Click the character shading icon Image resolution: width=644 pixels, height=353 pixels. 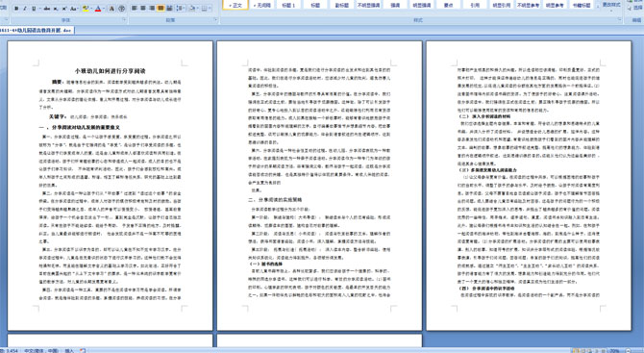pos(111,9)
